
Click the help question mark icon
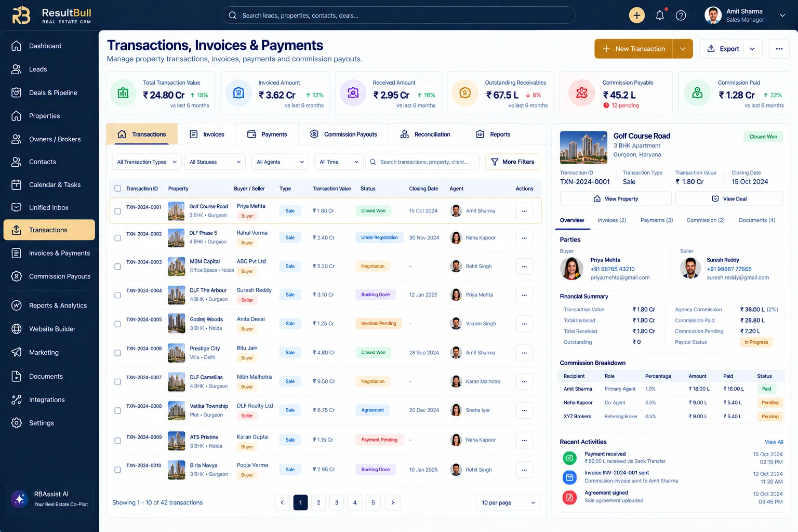[681, 15]
